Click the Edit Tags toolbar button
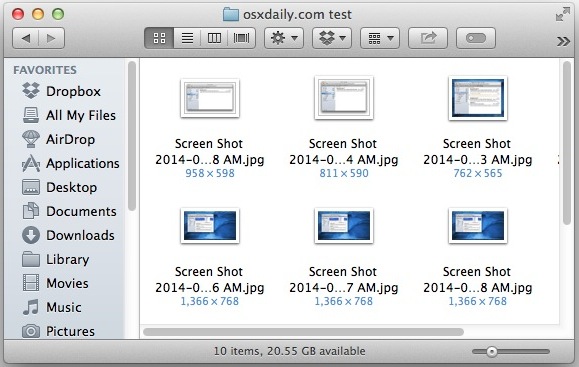Screen dimensions: 579x367 click(x=476, y=38)
